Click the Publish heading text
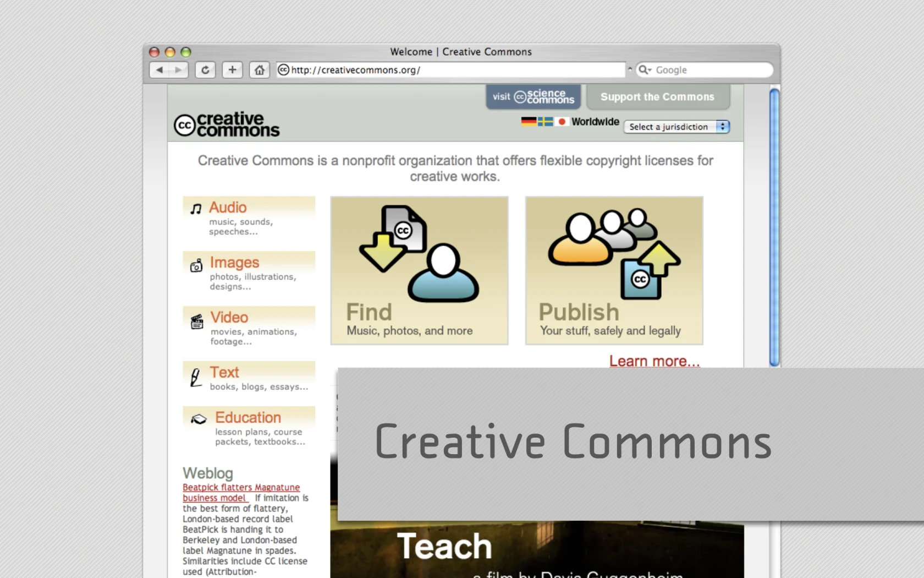924x578 pixels. click(x=579, y=312)
